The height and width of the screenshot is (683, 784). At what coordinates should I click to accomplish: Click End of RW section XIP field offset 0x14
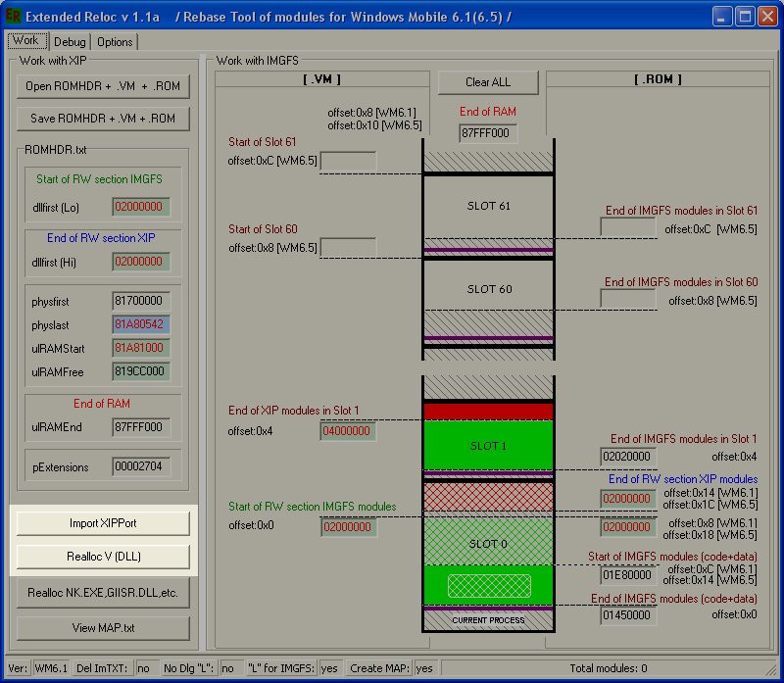[628, 499]
